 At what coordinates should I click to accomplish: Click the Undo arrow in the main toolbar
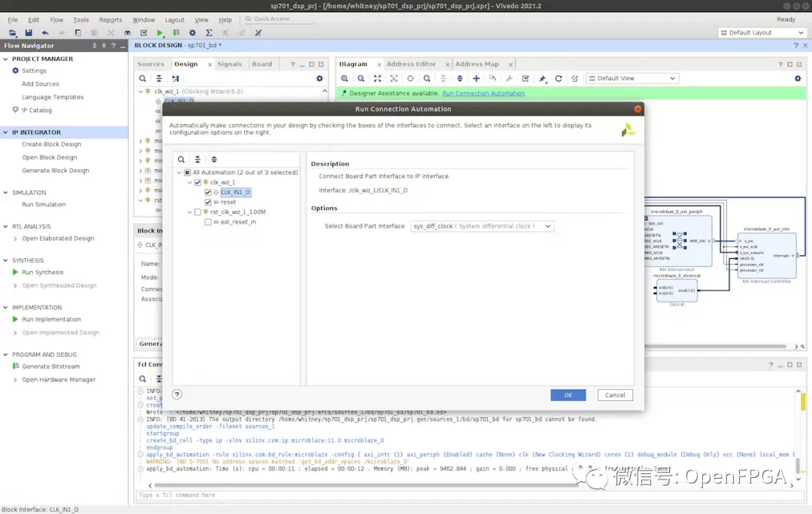pos(45,32)
